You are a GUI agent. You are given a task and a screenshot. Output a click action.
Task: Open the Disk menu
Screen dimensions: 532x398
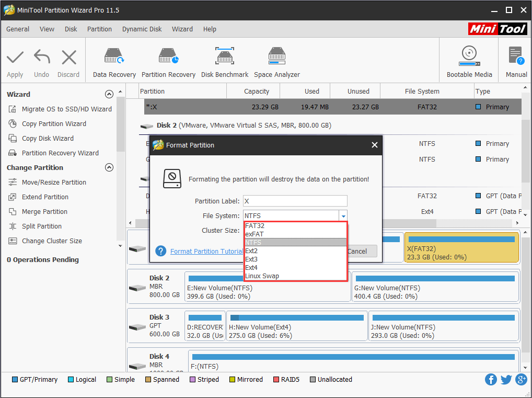pyautogui.click(x=71, y=29)
